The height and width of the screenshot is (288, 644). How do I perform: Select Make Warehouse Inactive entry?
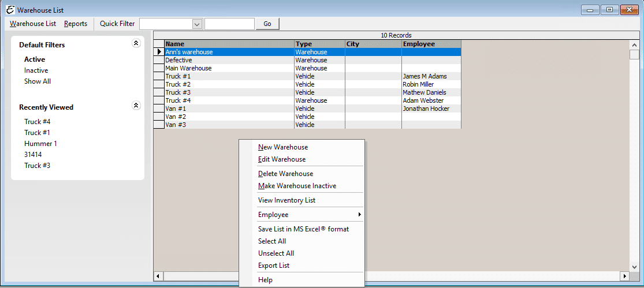coord(297,186)
